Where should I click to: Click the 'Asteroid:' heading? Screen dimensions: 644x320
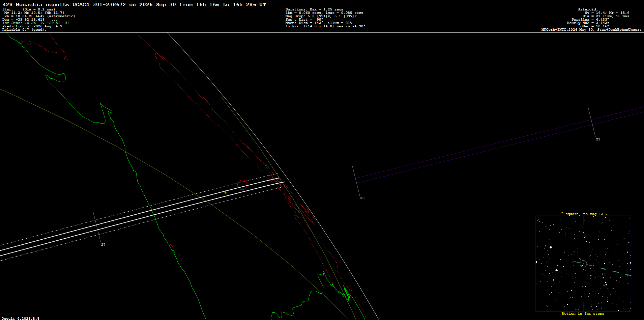(588, 9)
